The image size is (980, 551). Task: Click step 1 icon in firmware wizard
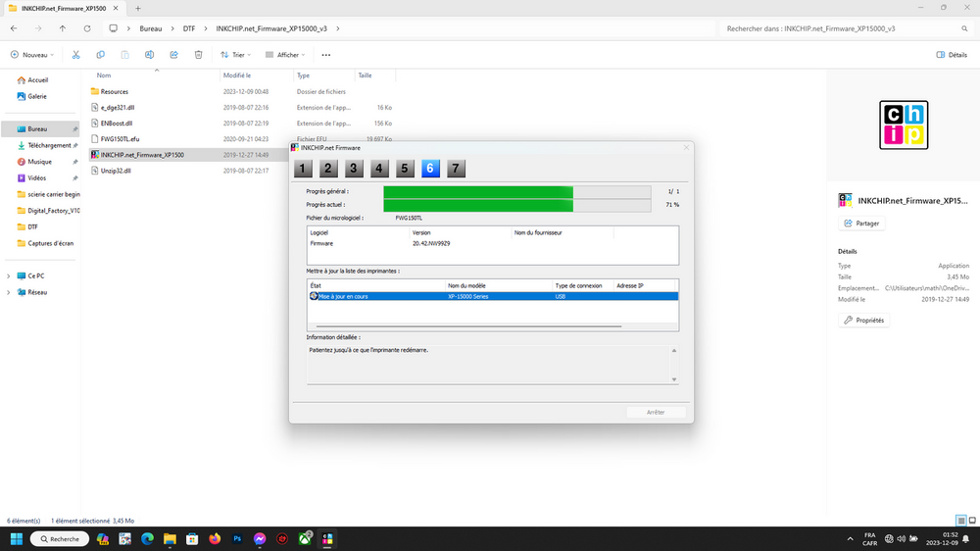pos(304,169)
